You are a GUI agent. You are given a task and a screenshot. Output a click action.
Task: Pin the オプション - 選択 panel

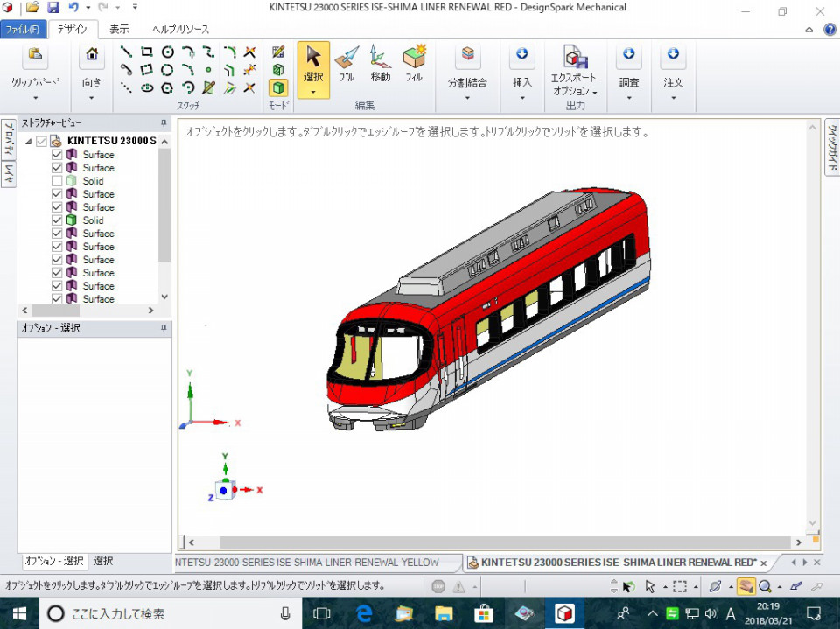coord(164,328)
